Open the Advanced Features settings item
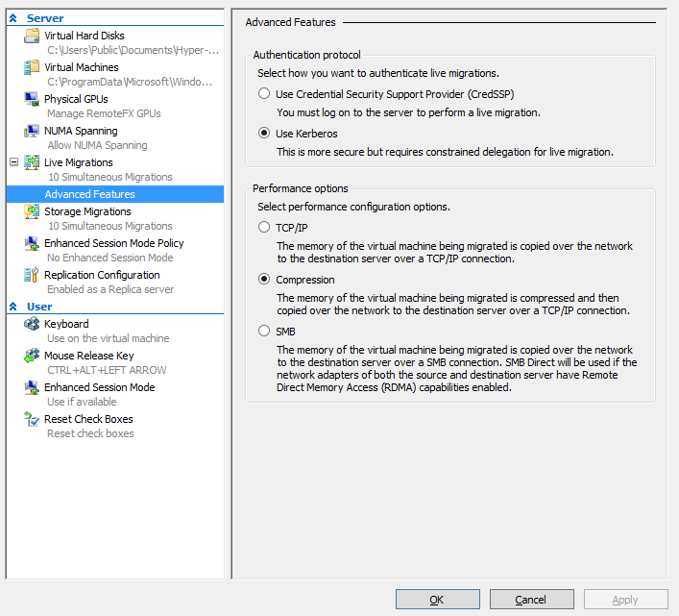The height and width of the screenshot is (616, 679). [x=91, y=194]
